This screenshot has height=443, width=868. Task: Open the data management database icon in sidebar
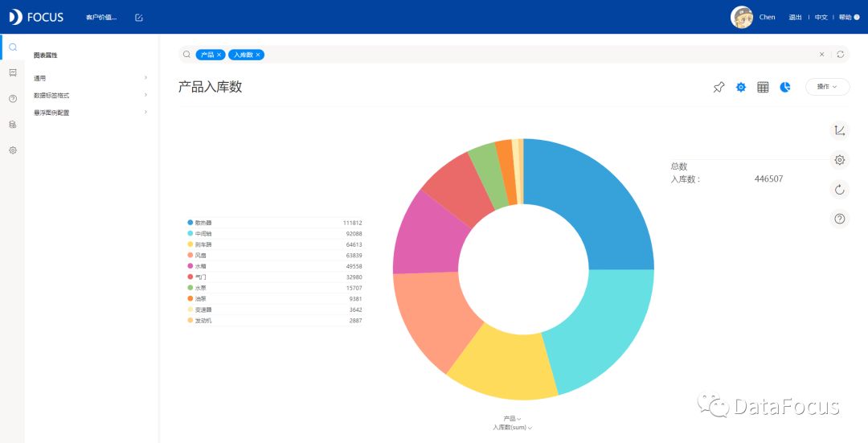tap(13, 125)
